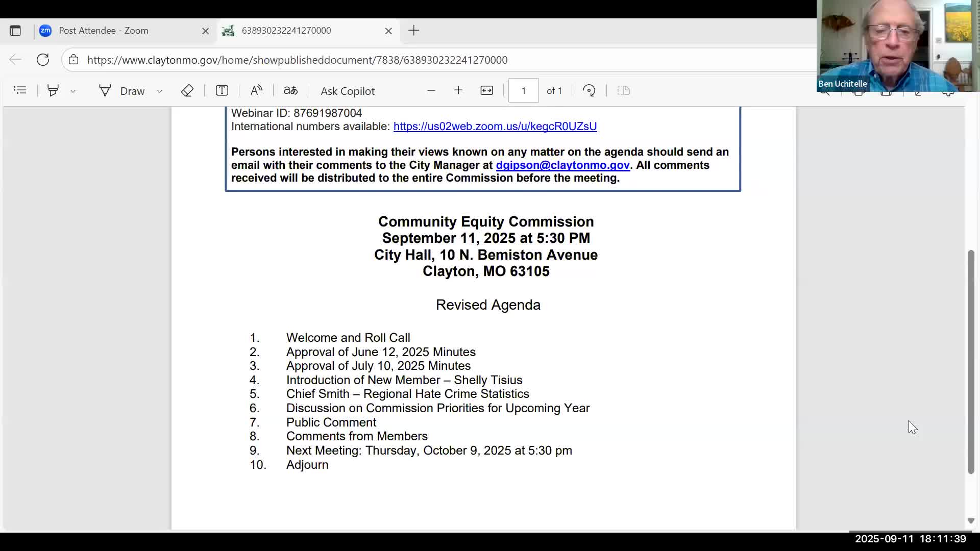
Task: Click 'September 11, 2025 at 5:30 PM' line
Action: [486, 238]
